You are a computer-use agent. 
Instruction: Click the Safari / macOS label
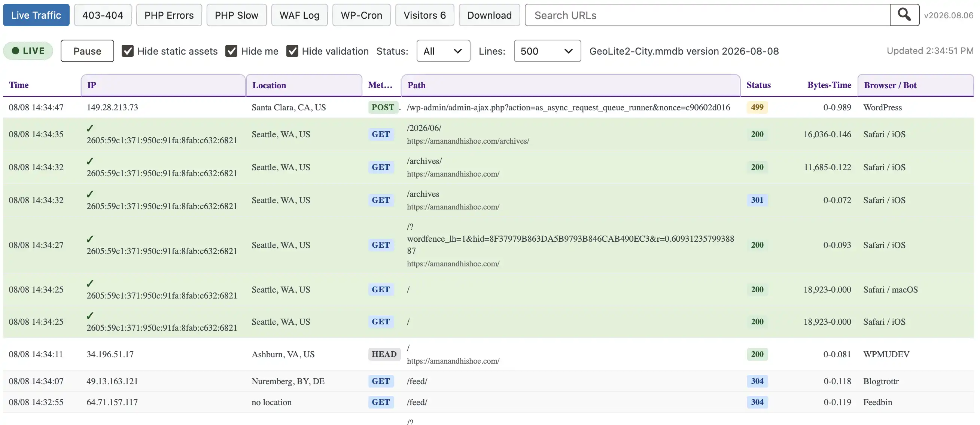click(890, 290)
